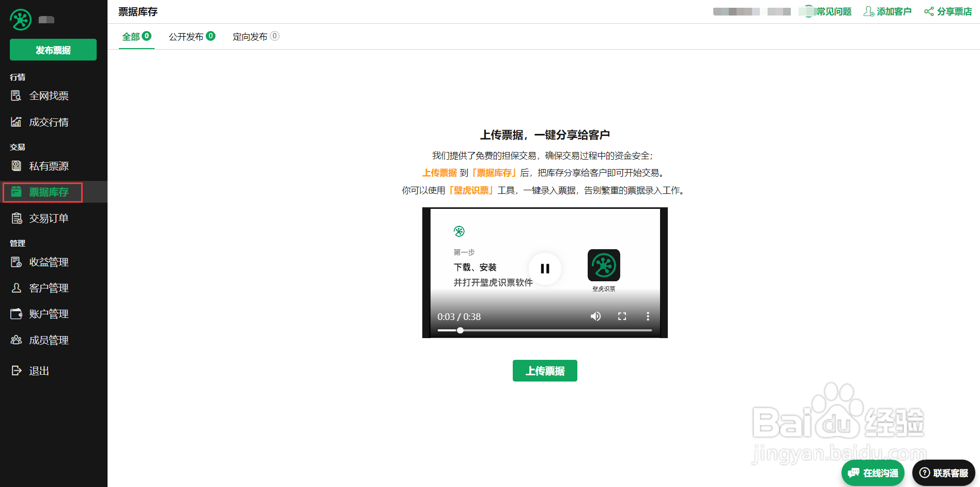Image resolution: width=980 pixels, height=487 pixels.
Task: Click the 退出 exit icon
Action: [x=17, y=371]
